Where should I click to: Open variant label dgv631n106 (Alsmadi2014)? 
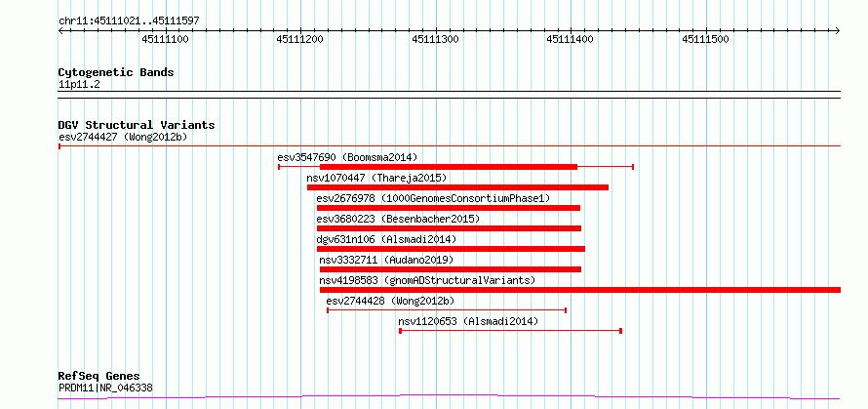[x=386, y=239]
